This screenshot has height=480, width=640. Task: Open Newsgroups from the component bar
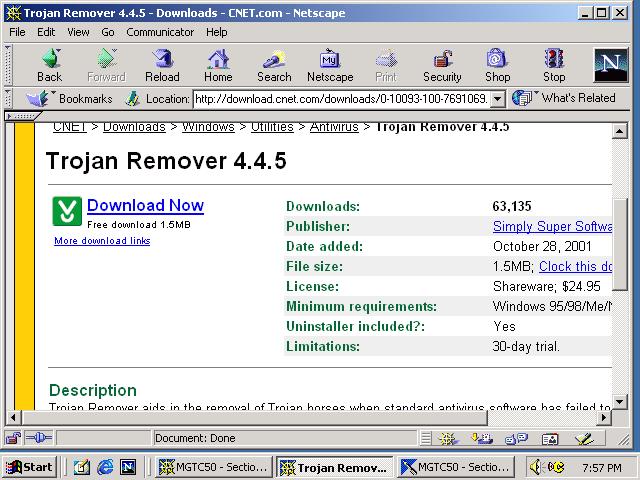tap(516, 439)
